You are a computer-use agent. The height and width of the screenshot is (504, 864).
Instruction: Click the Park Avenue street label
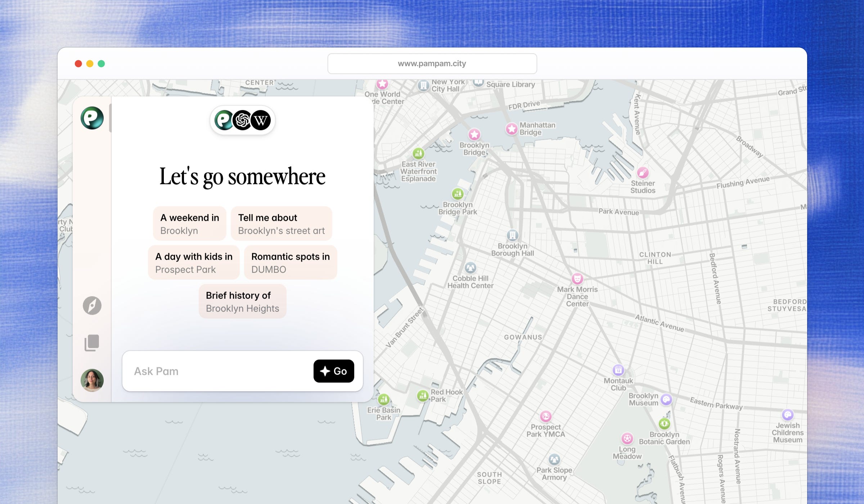click(x=618, y=212)
